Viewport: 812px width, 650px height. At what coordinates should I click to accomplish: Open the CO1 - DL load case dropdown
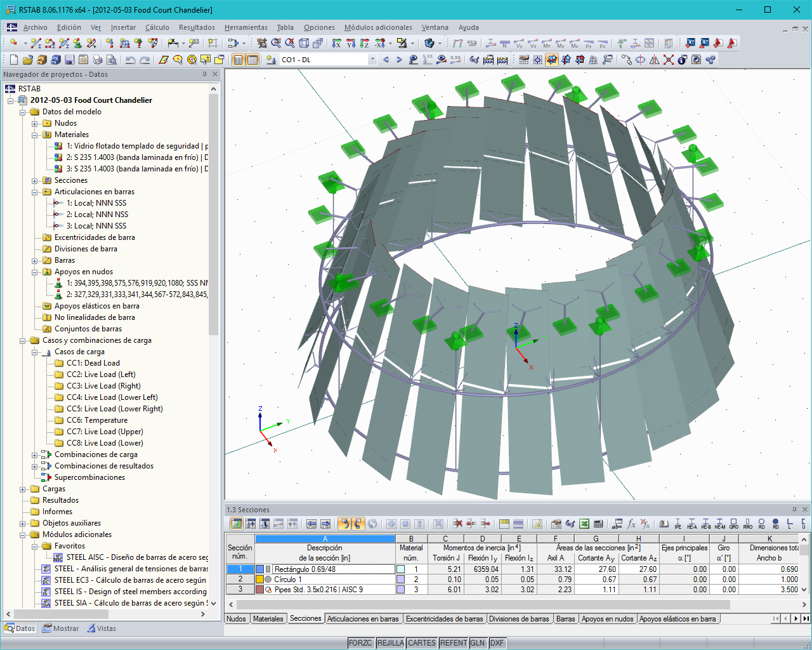point(372,59)
